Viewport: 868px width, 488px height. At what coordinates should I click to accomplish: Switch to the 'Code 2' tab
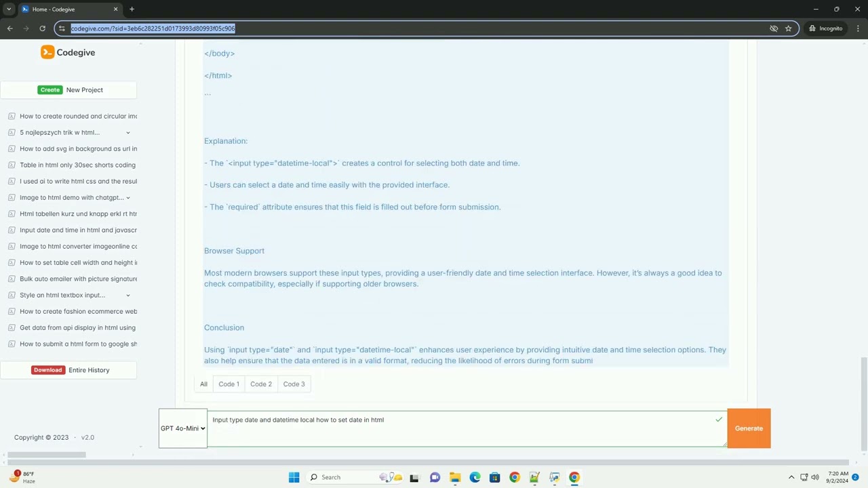[x=261, y=384]
